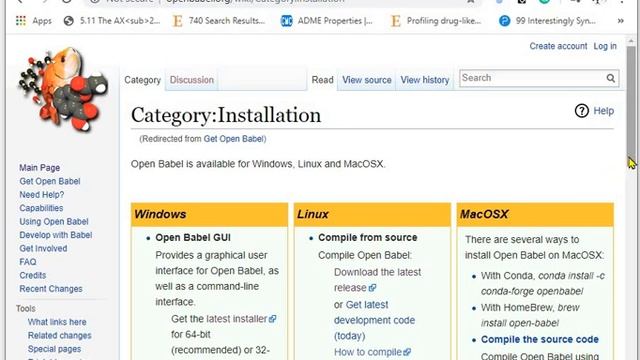Click the scrollbar up arrow

(x=631, y=41)
